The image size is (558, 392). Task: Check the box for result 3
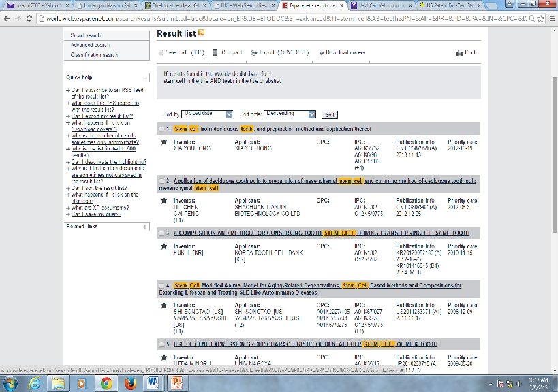pos(161,233)
